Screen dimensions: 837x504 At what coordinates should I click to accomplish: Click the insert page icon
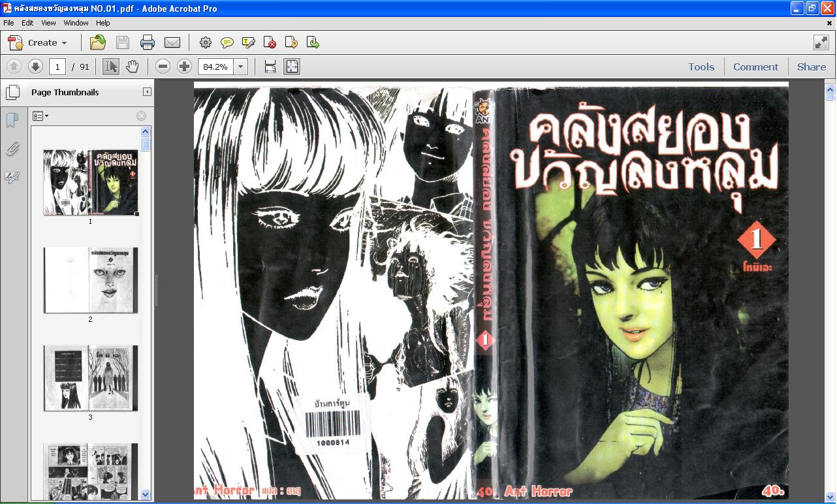[313, 43]
